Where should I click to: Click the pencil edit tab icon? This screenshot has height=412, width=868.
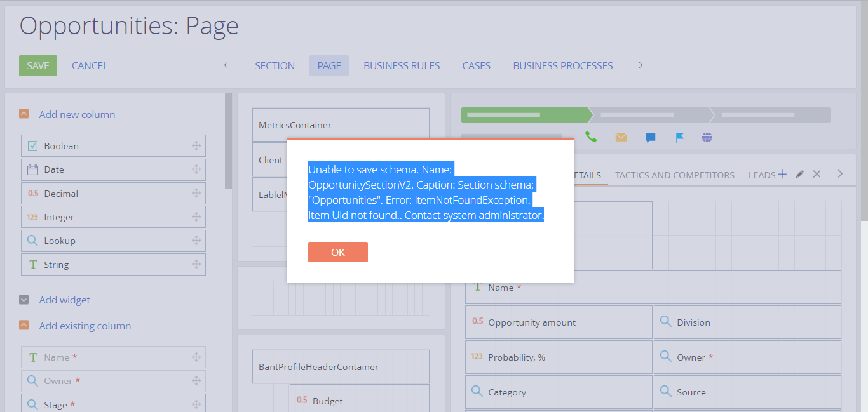799,174
